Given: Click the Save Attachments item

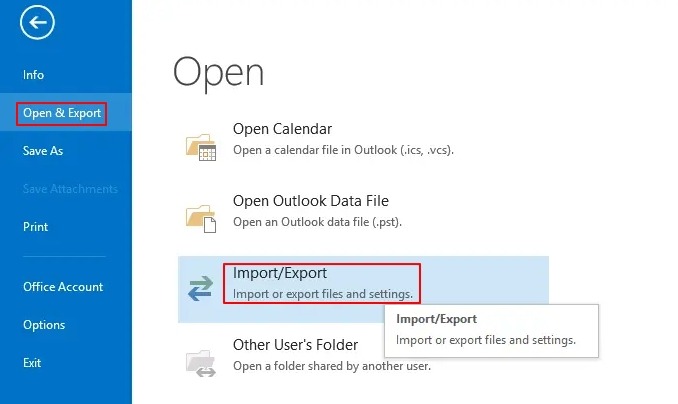Looking at the screenshot, I should pos(70,189).
